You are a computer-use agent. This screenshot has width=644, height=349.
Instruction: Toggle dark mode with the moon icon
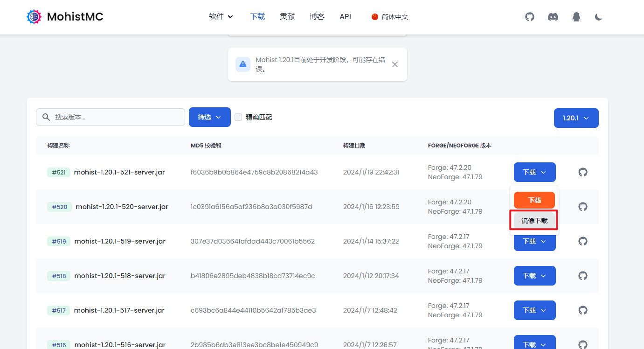599,17
